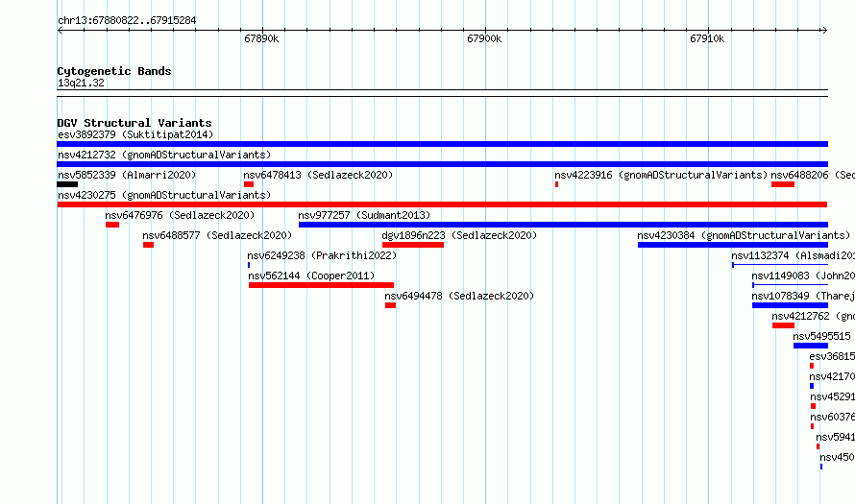Click the black bar under nsv5852339
Image resolution: width=855 pixels, height=504 pixels.
(x=67, y=184)
